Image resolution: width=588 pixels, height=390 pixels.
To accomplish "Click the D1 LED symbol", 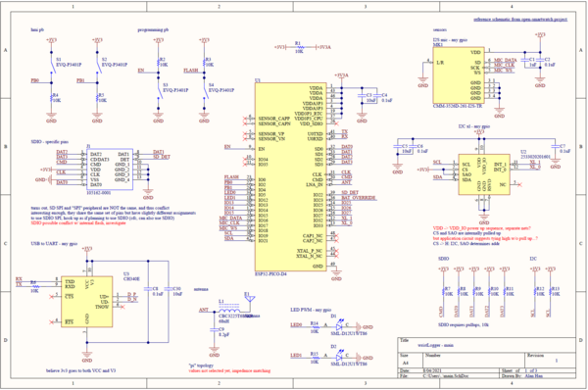I will point(340,325).
